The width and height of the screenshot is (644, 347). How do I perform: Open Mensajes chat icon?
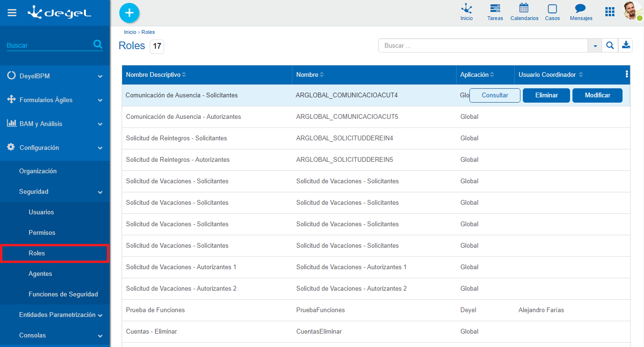click(x=581, y=12)
